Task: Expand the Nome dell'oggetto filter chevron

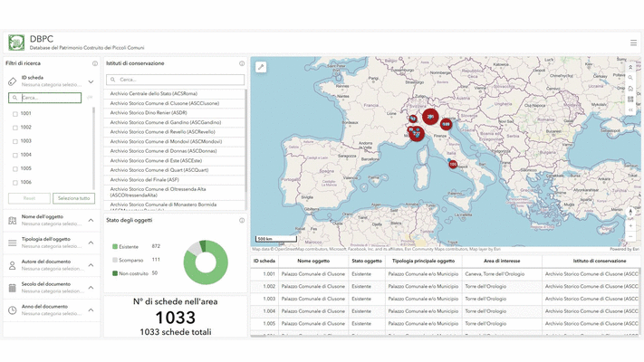Action: point(91,221)
